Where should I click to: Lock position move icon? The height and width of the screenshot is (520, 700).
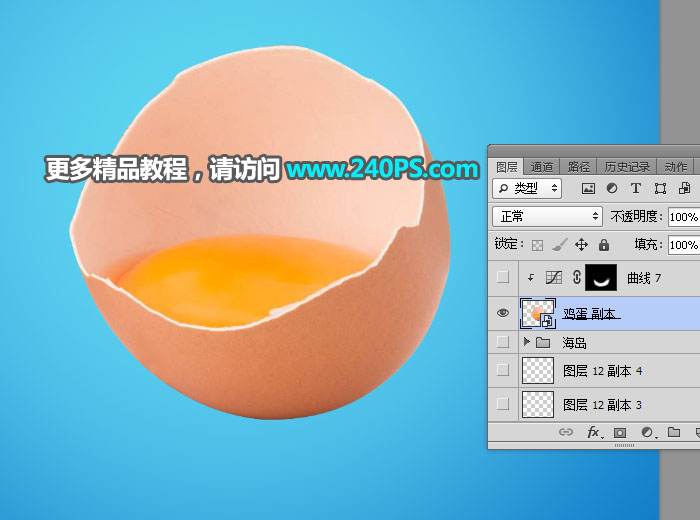[x=581, y=245]
